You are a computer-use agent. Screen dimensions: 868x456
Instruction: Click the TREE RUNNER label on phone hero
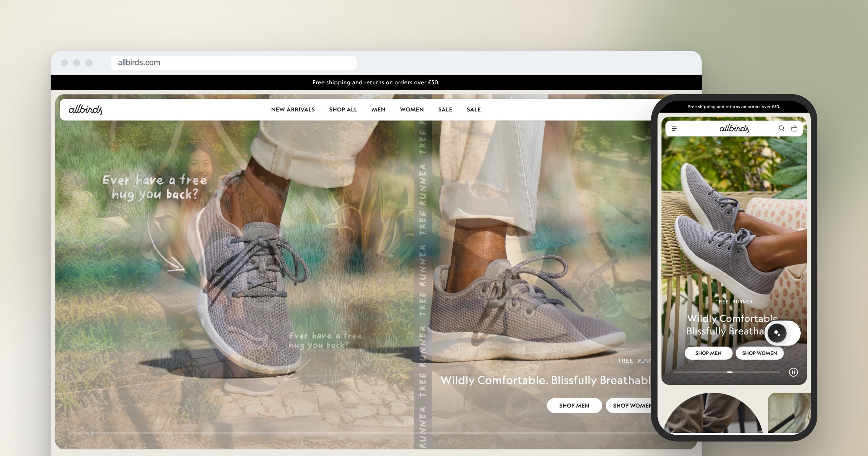[734, 302]
